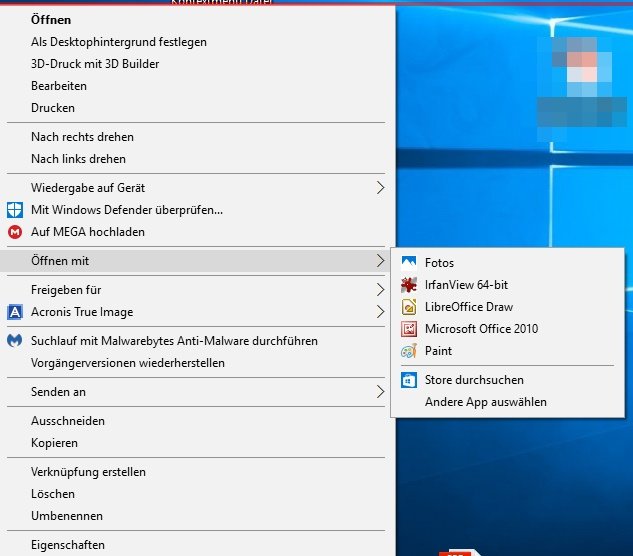This screenshot has width=633, height=556.
Task: Click the IrfanView 64-bit icon
Action: (x=409, y=285)
